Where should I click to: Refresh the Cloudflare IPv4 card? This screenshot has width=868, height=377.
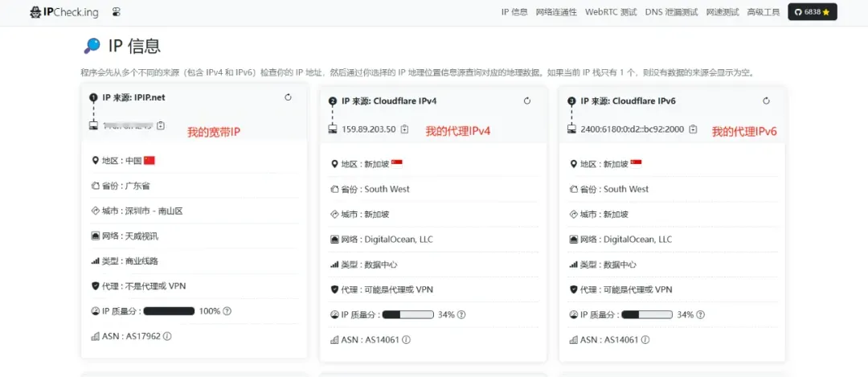tap(527, 101)
